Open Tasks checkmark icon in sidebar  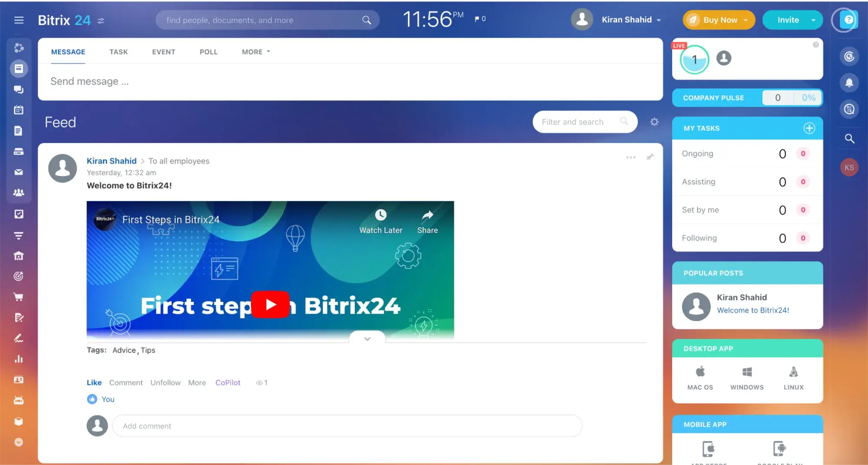pos(19,214)
